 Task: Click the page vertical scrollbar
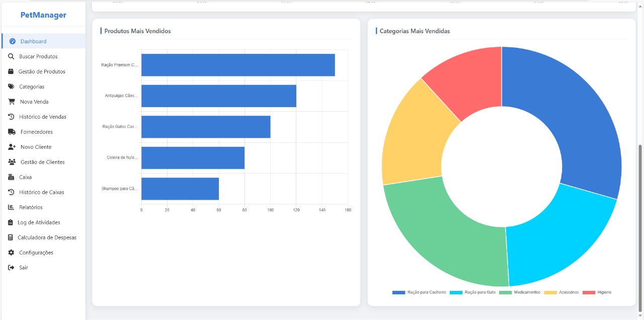640,226
